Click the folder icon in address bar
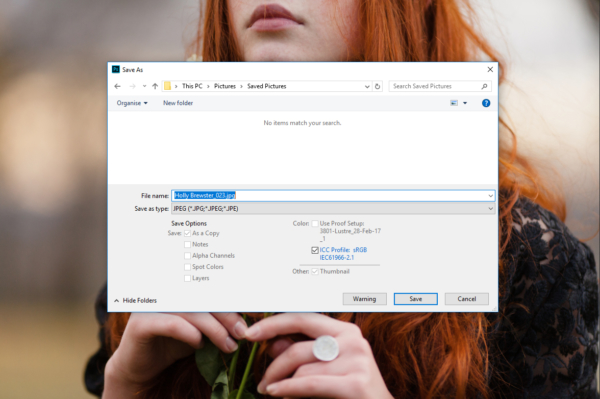This screenshot has height=399, width=600. 168,86
